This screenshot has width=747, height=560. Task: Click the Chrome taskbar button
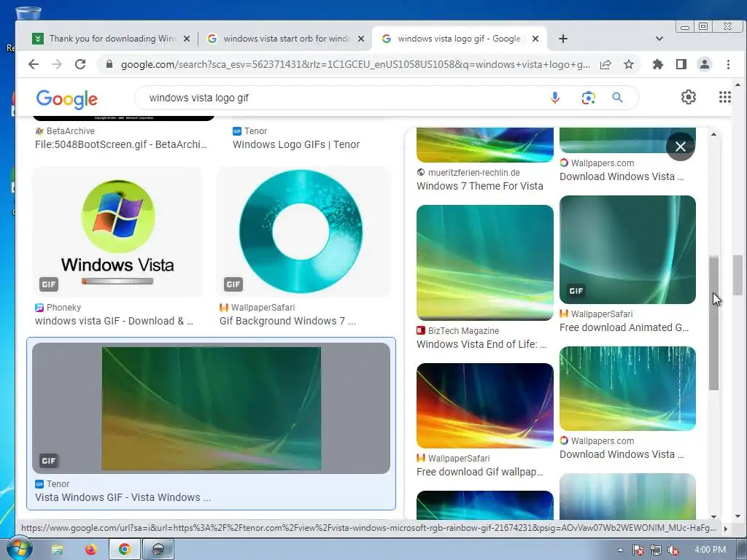click(125, 550)
